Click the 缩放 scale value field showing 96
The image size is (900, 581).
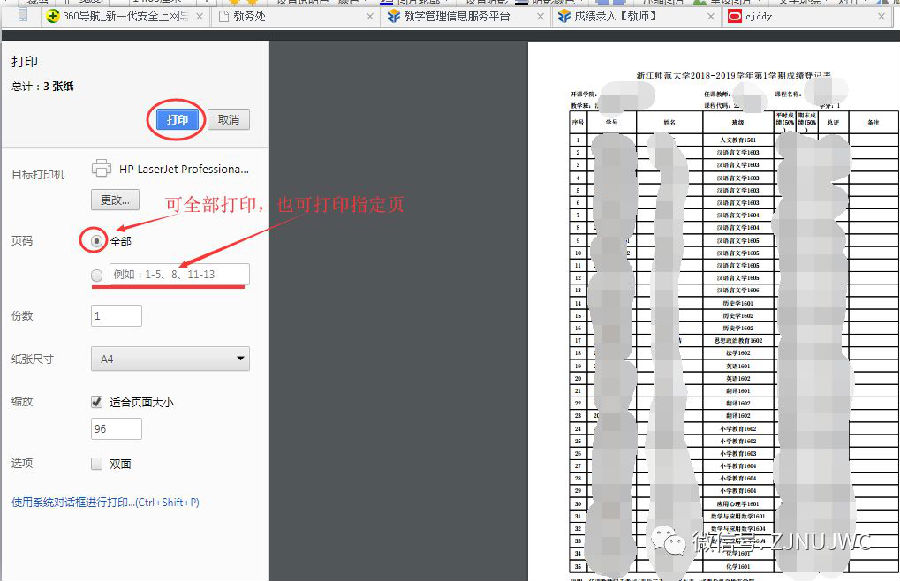tap(115, 428)
